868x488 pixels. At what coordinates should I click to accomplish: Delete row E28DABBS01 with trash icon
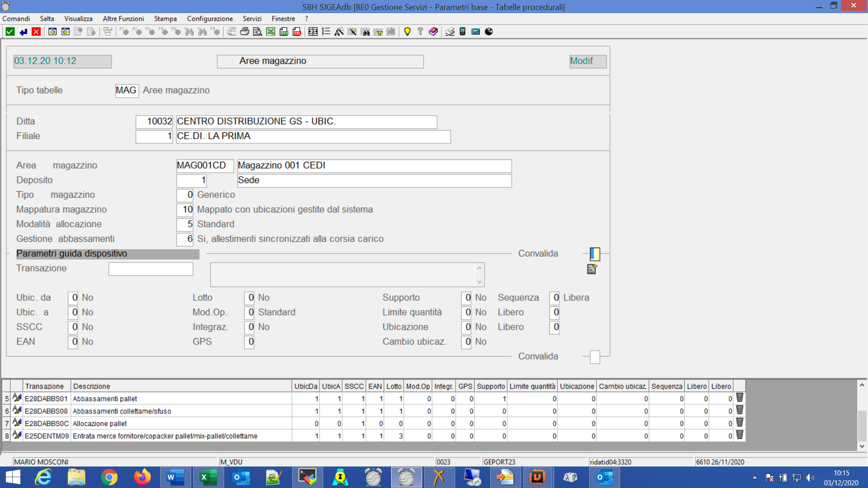point(740,398)
